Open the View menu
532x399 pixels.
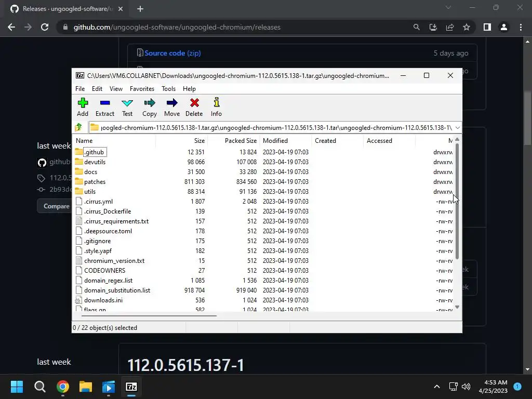pyautogui.click(x=116, y=89)
